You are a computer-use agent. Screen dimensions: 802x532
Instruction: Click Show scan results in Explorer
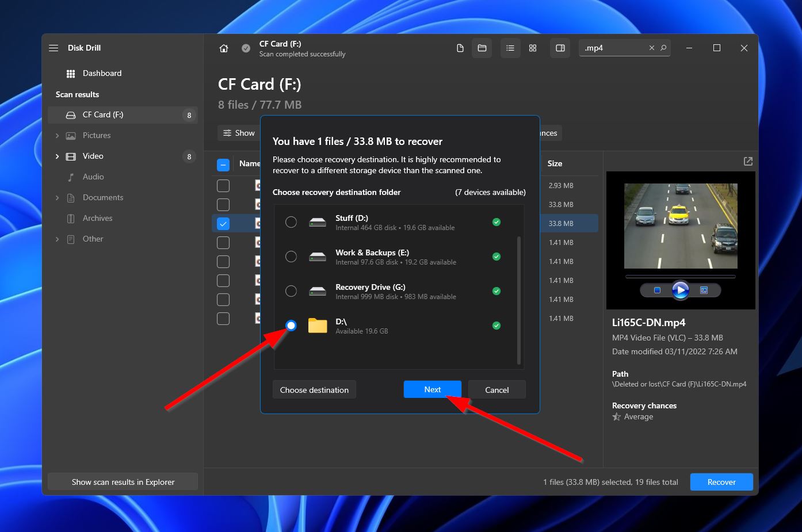pos(123,482)
